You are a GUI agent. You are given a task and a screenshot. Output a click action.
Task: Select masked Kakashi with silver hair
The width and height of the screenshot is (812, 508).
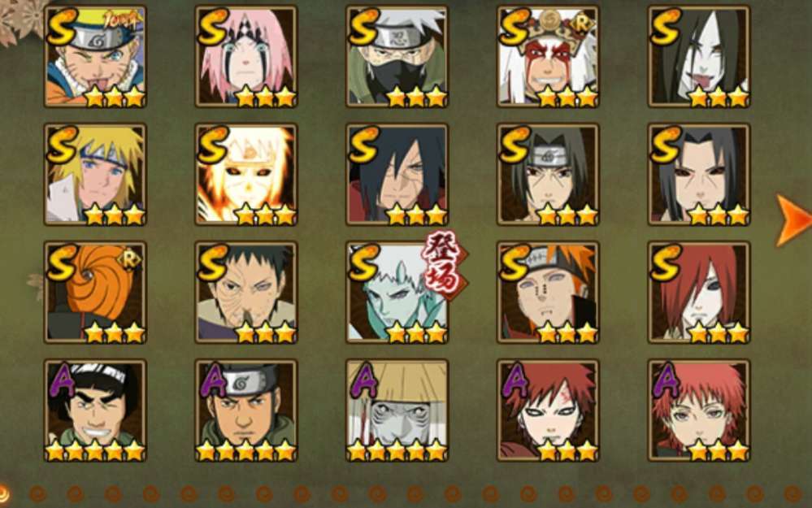397,56
